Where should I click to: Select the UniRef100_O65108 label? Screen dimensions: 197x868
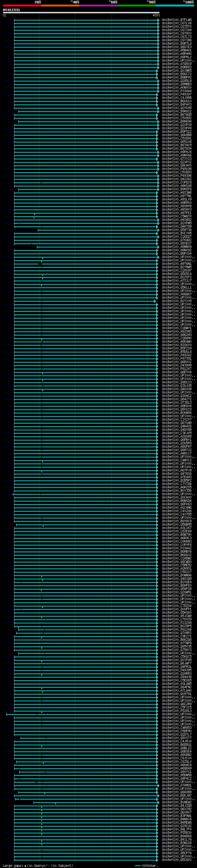pyautogui.click(x=177, y=142)
